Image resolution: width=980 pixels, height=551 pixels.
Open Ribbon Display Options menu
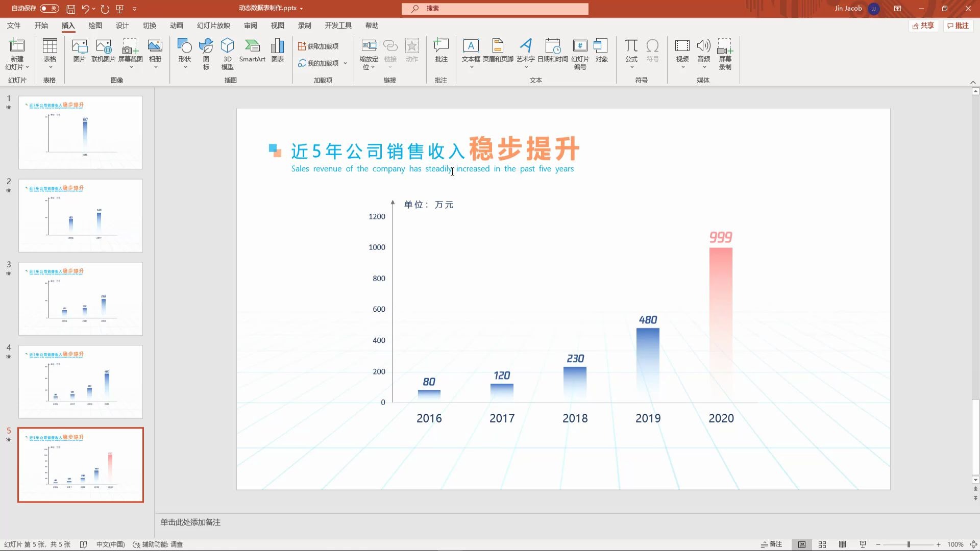click(x=897, y=9)
